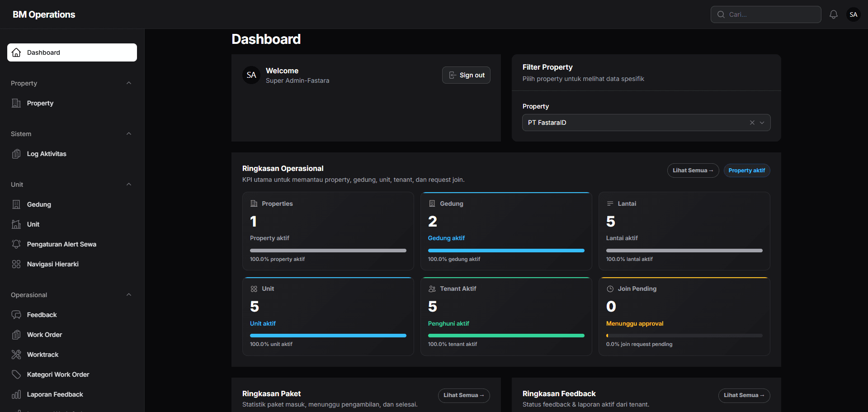
Task: Click the Kategori Work Order tag icon
Action: [x=16, y=374]
